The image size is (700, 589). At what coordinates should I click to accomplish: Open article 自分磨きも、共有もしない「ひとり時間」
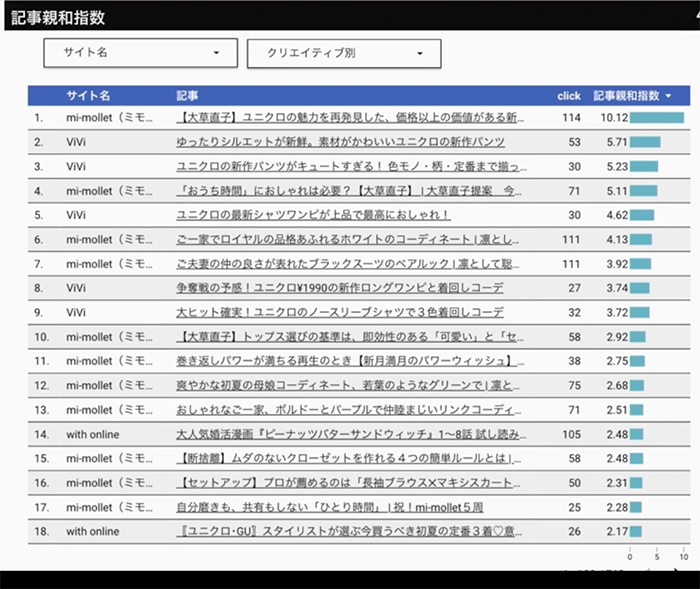coord(330,507)
